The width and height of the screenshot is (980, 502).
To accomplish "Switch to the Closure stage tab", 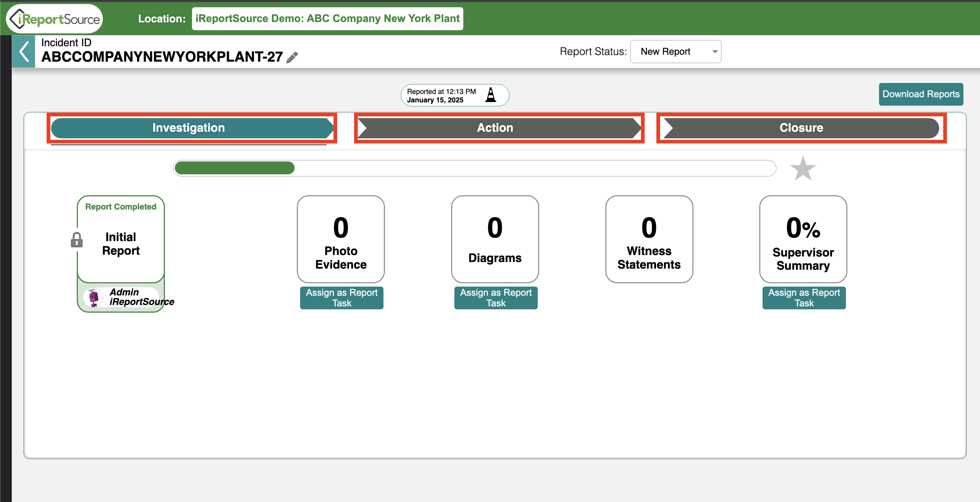I will tap(801, 128).
